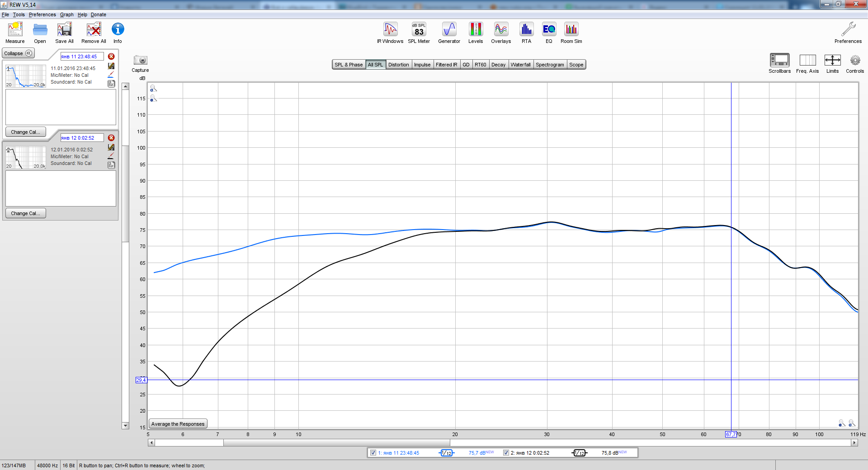The height and width of the screenshot is (470, 868).
Task: Edit name field of measurement 2
Action: (x=82, y=138)
